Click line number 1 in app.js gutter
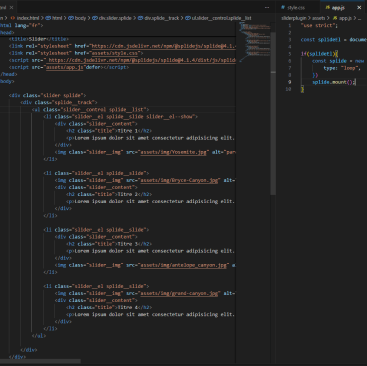This screenshot has height=366, width=367. (x=289, y=25)
